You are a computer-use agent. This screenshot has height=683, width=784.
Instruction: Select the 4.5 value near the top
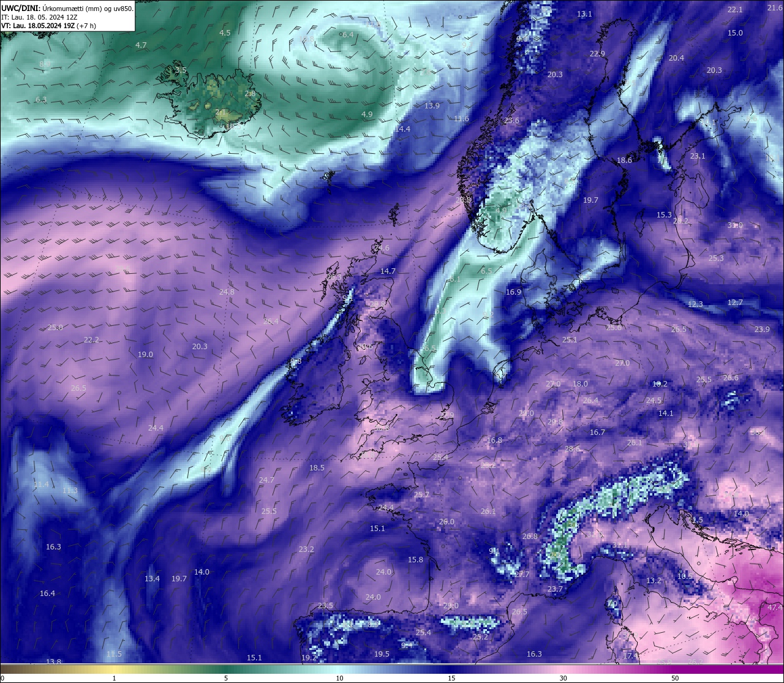point(225,32)
